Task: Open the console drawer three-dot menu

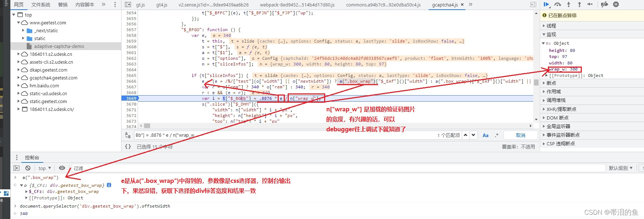Action: [16, 157]
